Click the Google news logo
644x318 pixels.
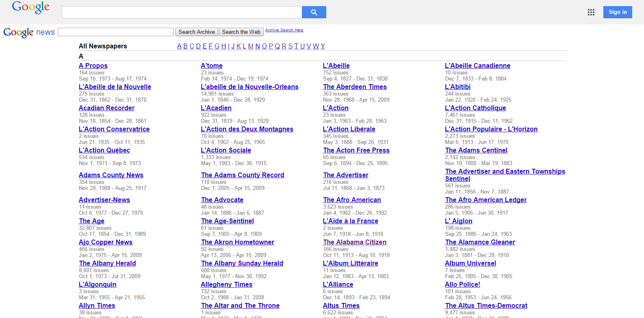[x=29, y=33]
